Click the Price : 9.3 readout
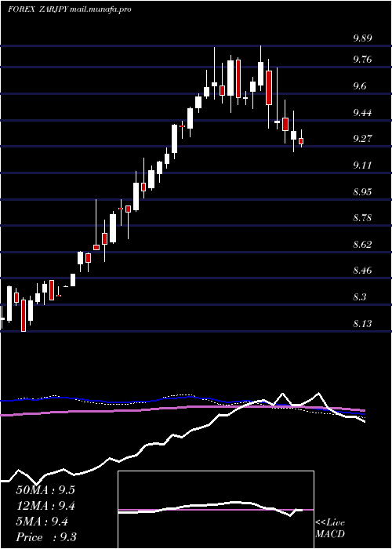 [46, 537]
